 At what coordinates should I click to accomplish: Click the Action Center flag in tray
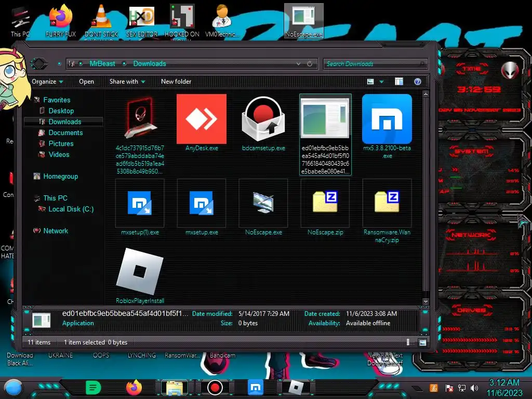449,388
